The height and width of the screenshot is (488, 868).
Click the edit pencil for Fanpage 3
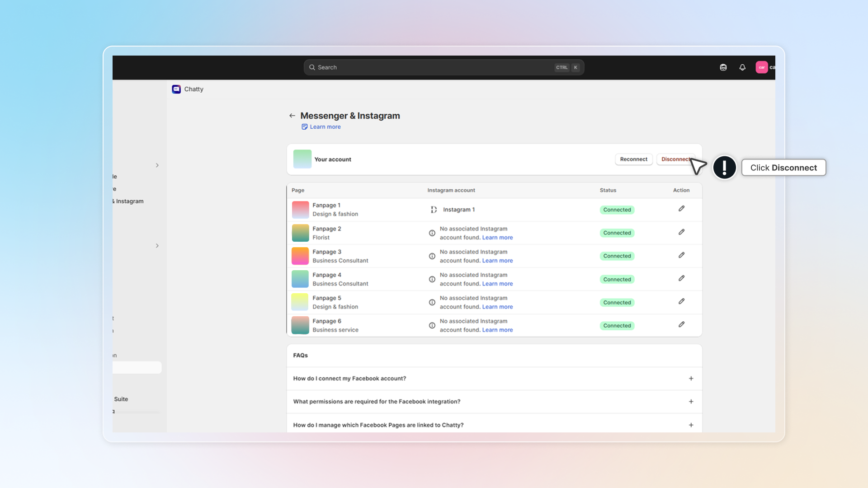[681, 255]
